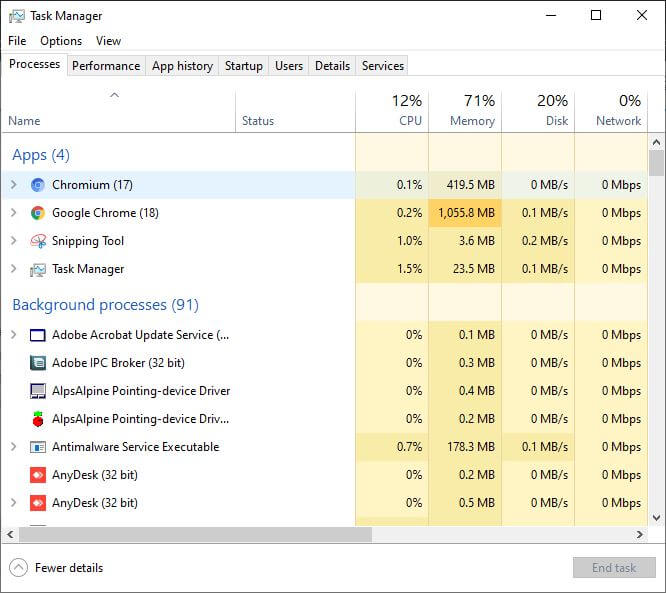
Task: Click the Snipping Tool scissors icon
Action: [38, 241]
